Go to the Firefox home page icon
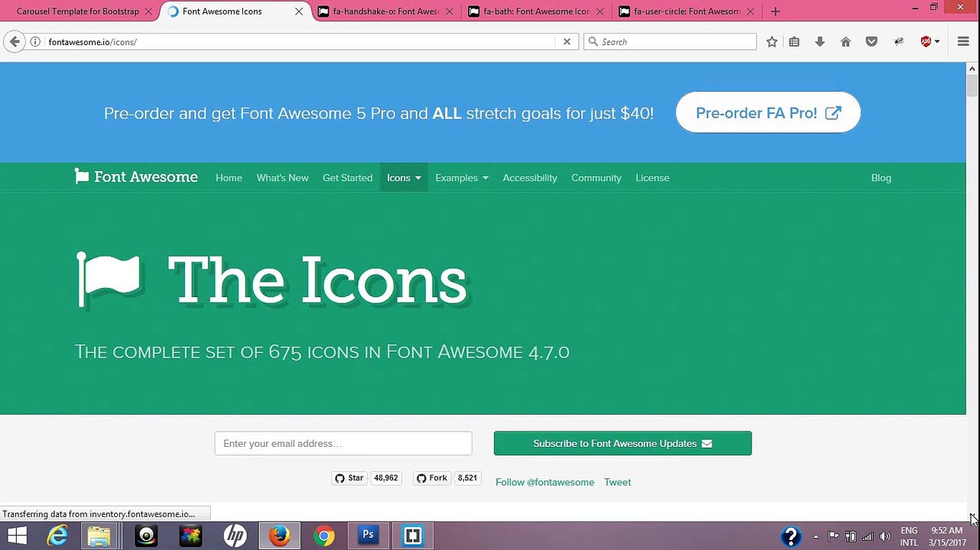The width and height of the screenshot is (980, 550). click(x=845, y=42)
